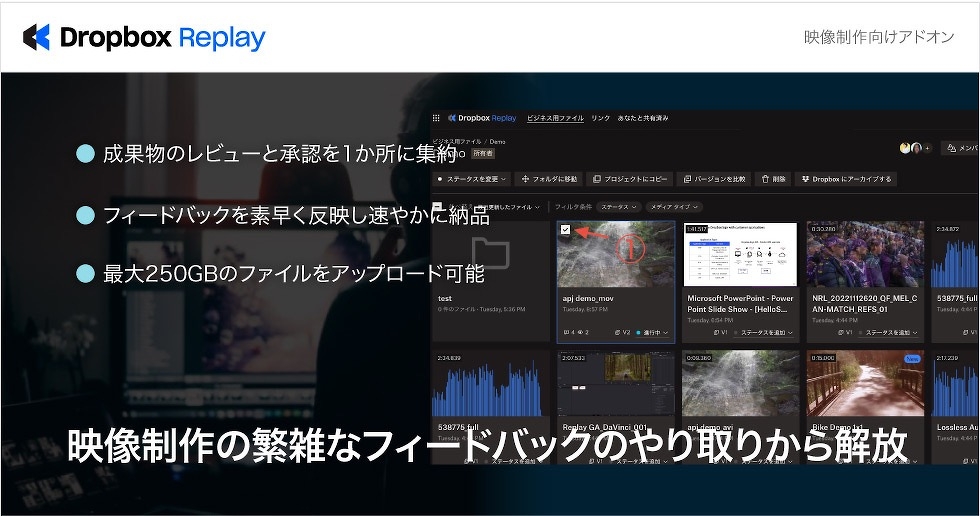Open the apj demo_avi waterfall thumbnail
The width and height of the screenshot is (980, 516).
[x=741, y=384]
